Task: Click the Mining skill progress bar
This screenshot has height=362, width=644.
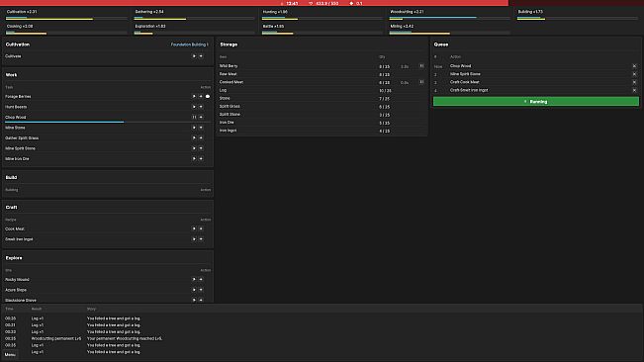Action: (450, 33)
